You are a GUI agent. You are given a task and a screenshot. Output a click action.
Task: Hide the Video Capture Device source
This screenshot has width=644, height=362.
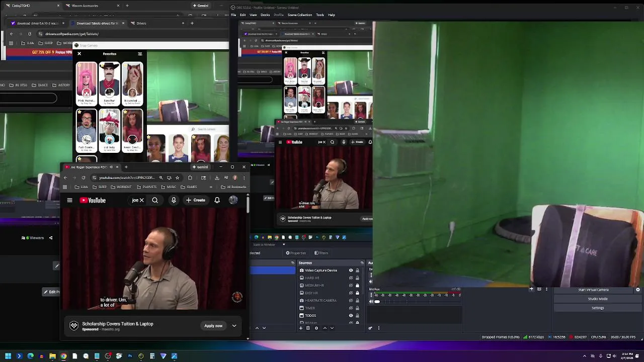[351, 270]
